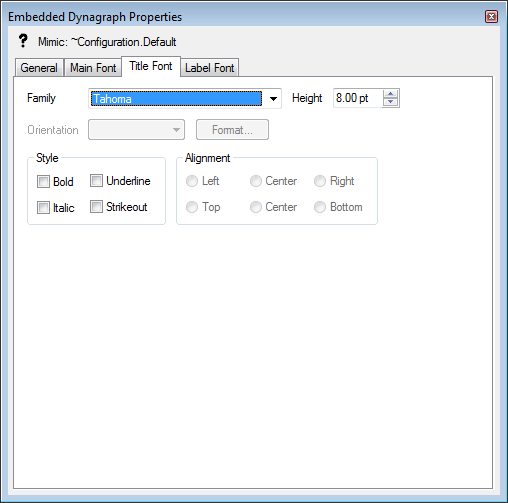Click the Height value input field

(x=358, y=98)
